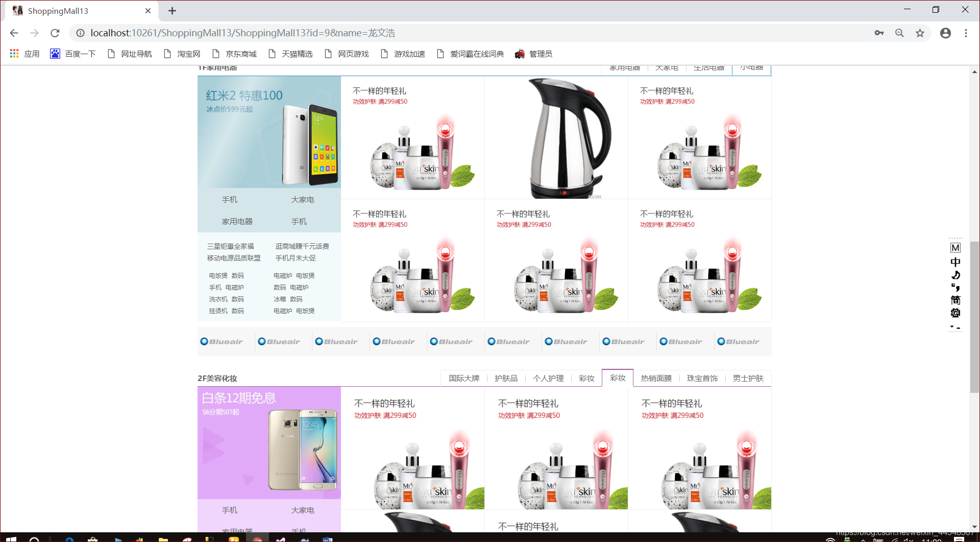The width and height of the screenshot is (980, 542).
Task: Toggle full/half-width moon icon on IME
Action: coord(955,275)
